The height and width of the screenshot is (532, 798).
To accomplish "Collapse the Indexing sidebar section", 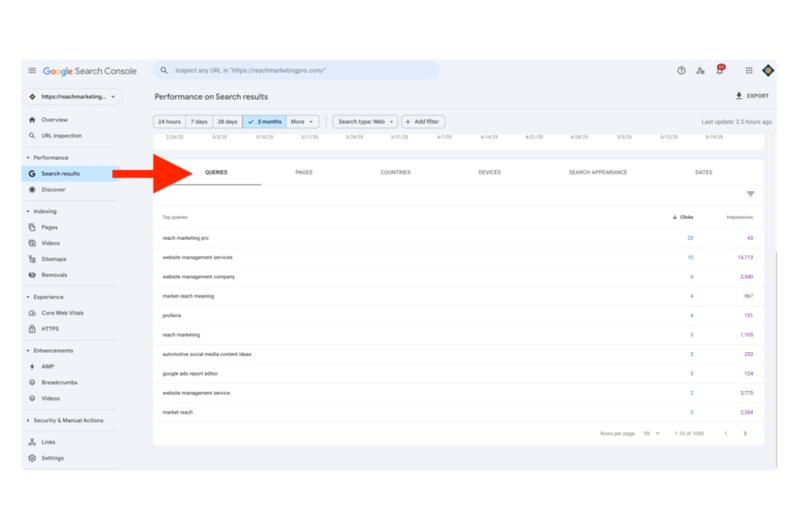I will click(28, 211).
